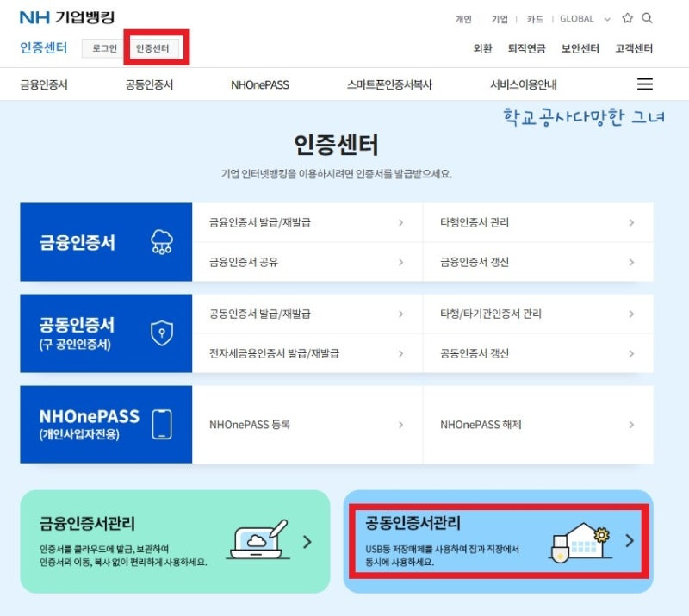Click chevron next to NHOnePASS 등록
Screen dimensions: 689x616
click(x=400, y=425)
